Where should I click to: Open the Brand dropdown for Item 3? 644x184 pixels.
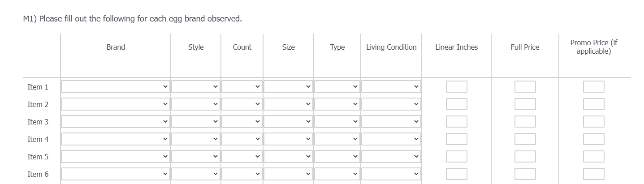[x=115, y=122]
